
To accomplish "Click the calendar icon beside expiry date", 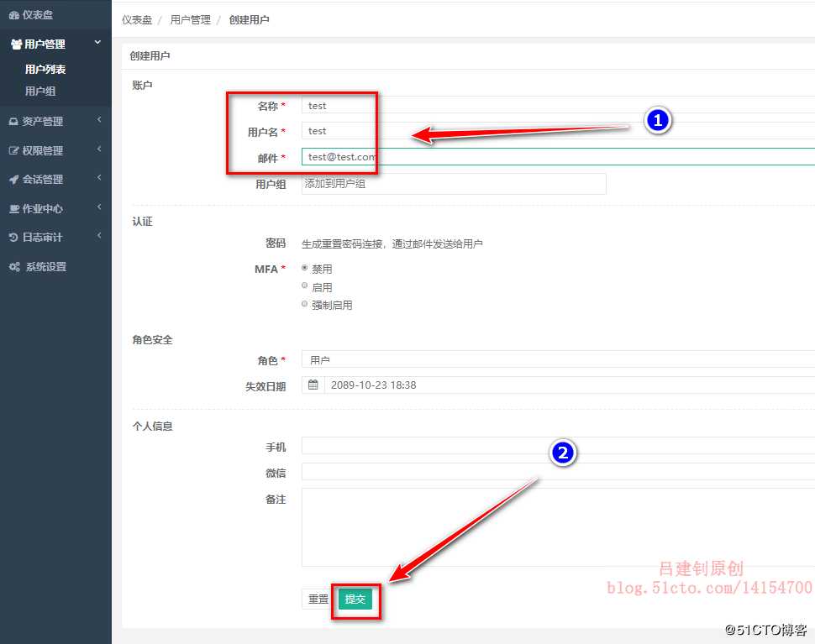I will (x=313, y=385).
